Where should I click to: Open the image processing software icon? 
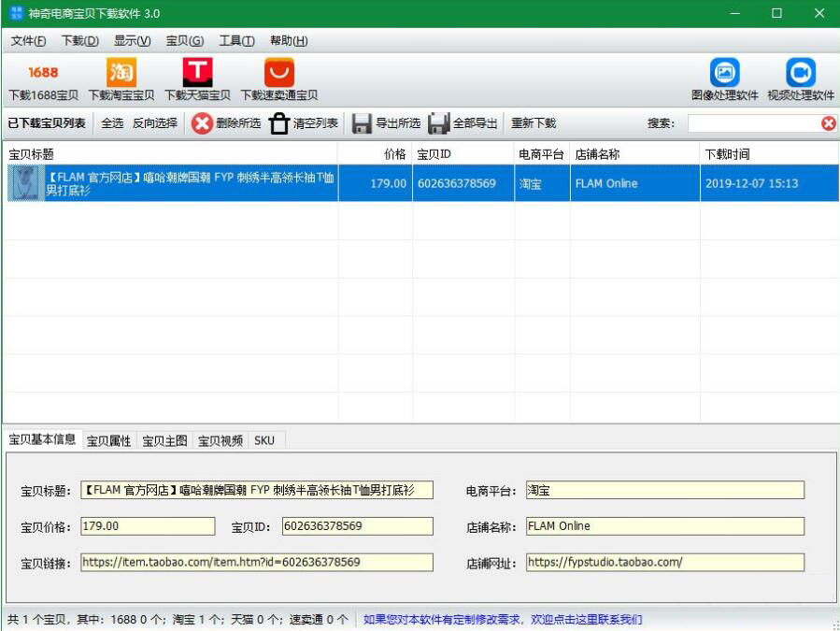point(725,72)
